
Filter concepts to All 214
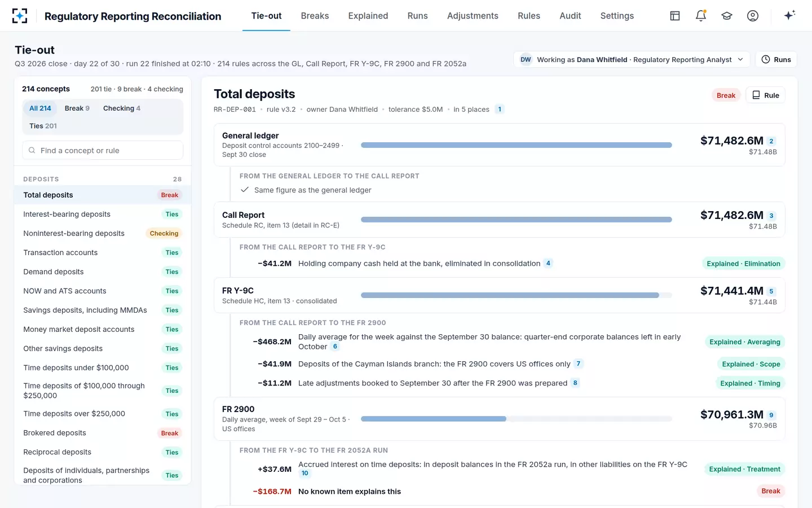(x=40, y=108)
